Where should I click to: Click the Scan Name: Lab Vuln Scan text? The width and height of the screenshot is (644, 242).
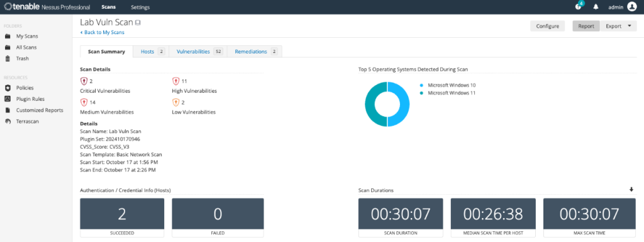tap(111, 131)
